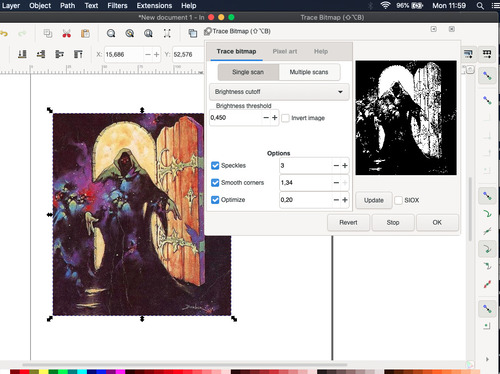Toggle the move gradients with objects icon
500x374 pixels.
468,54
